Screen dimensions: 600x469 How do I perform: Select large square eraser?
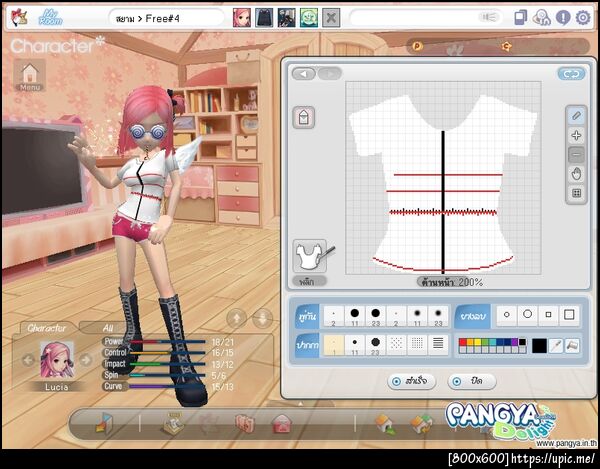pos(569,315)
